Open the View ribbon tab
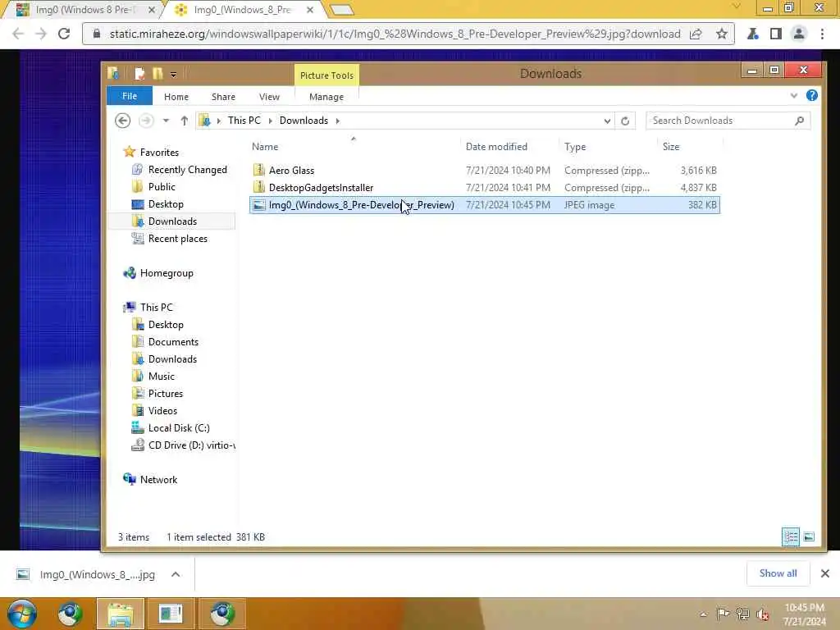The image size is (840, 630). point(269,97)
